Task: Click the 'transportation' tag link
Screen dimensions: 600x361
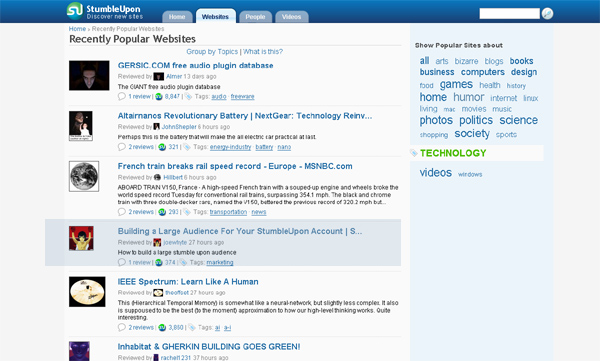Action: (x=228, y=212)
